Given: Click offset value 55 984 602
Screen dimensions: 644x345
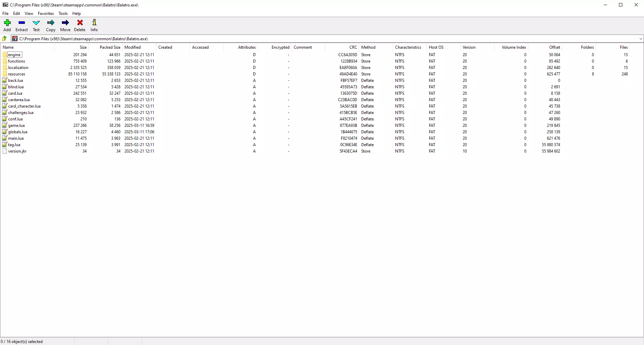Looking at the screenshot, I should coord(551,151).
